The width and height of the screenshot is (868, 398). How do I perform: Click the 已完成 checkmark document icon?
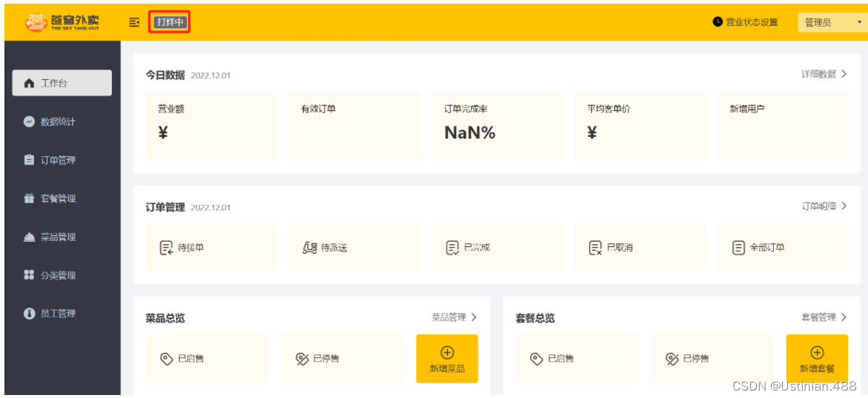click(453, 248)
